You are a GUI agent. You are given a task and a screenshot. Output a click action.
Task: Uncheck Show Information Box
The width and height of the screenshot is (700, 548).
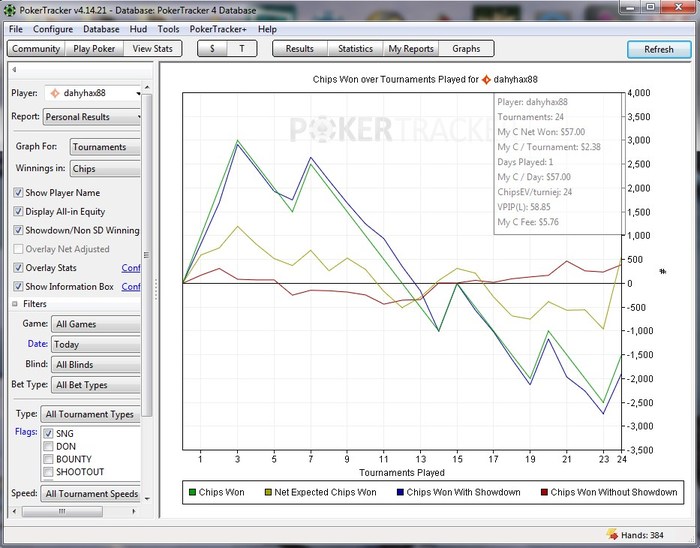[18, 286]
